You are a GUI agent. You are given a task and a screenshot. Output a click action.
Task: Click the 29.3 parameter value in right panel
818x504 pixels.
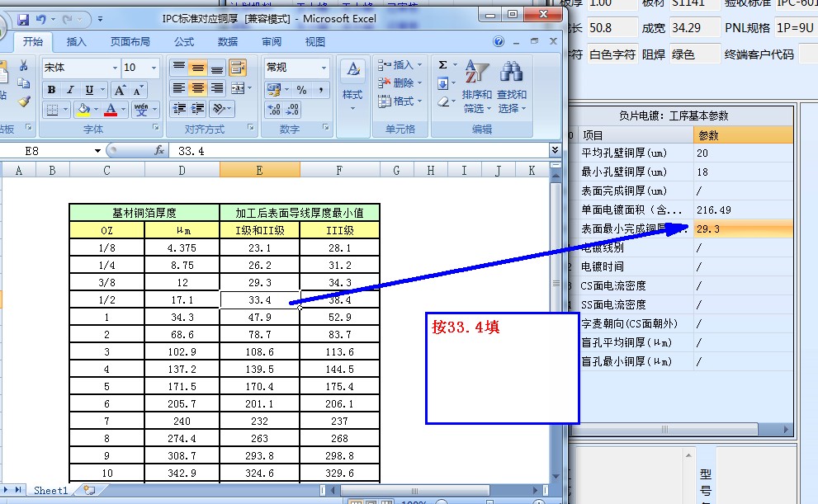[743, 228]
